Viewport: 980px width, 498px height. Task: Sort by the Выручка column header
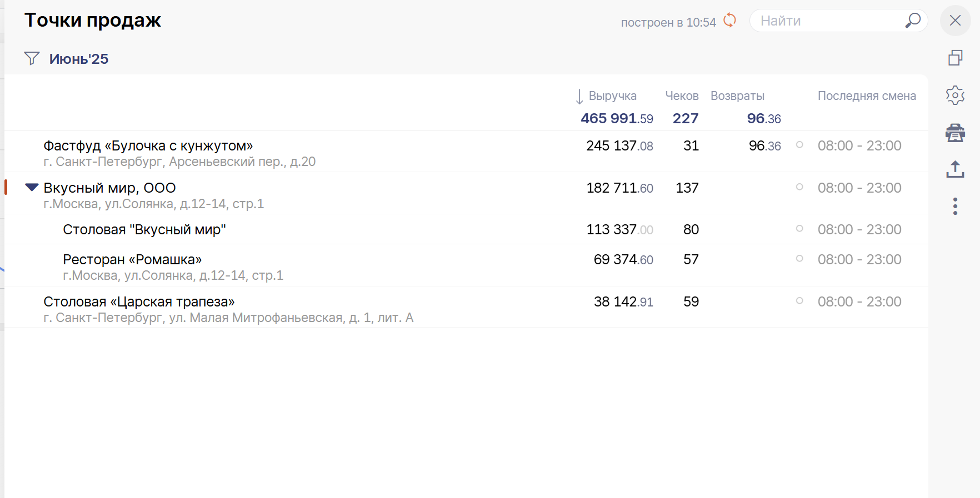[612, 96]
